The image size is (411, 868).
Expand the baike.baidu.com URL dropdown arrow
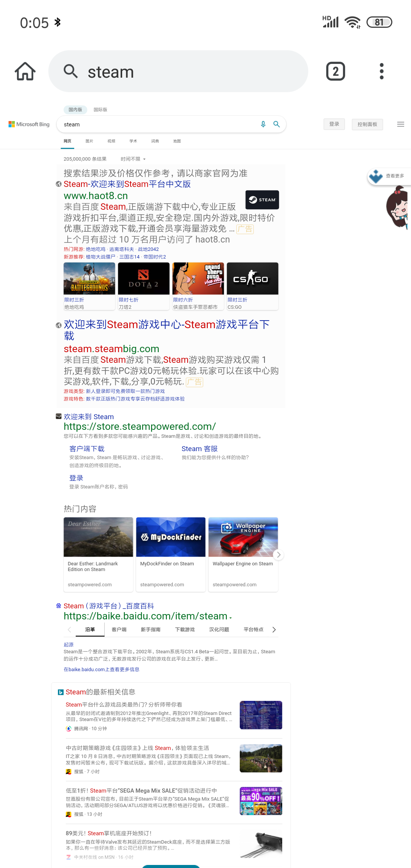tap(231, 617)
